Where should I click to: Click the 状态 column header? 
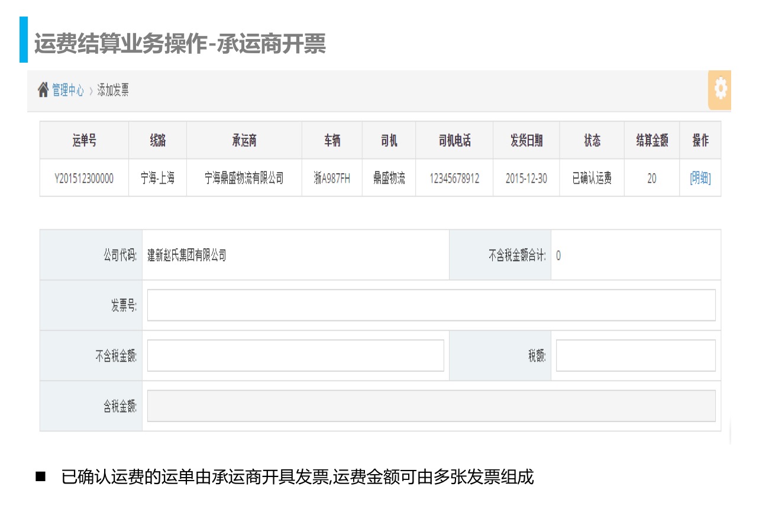(592, 141)
